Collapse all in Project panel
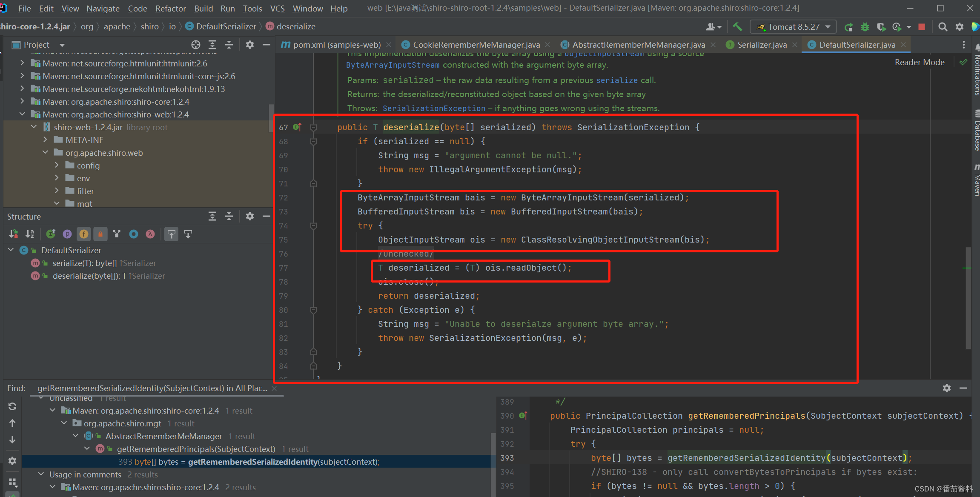980x497 pixels. pos(229,45)
